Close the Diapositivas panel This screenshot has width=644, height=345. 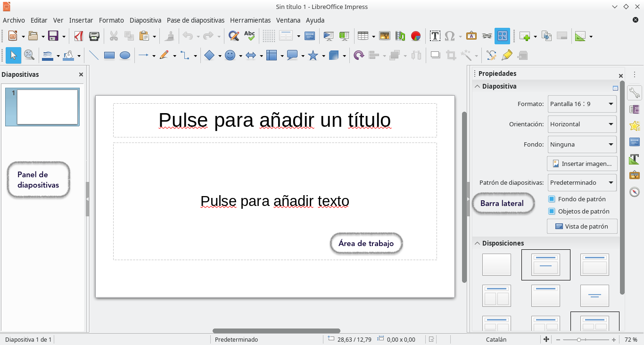pyautogui.click(x=81, y=74)
